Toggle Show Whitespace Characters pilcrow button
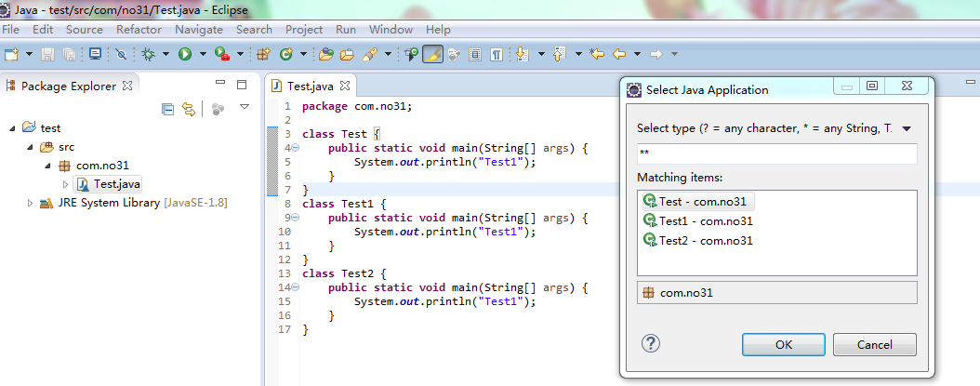This screenshot has width=980, height=386. tap(497, 55)
